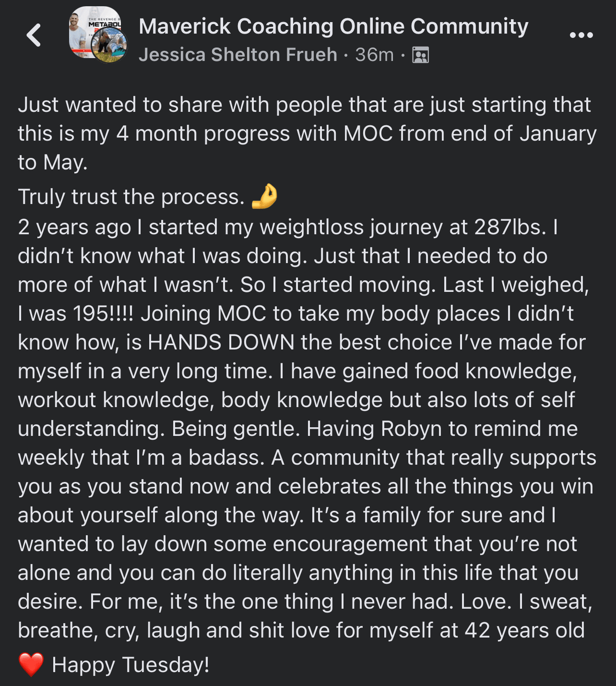Tap the back arrow
The image size is (616, 686).
coord(34,35)
